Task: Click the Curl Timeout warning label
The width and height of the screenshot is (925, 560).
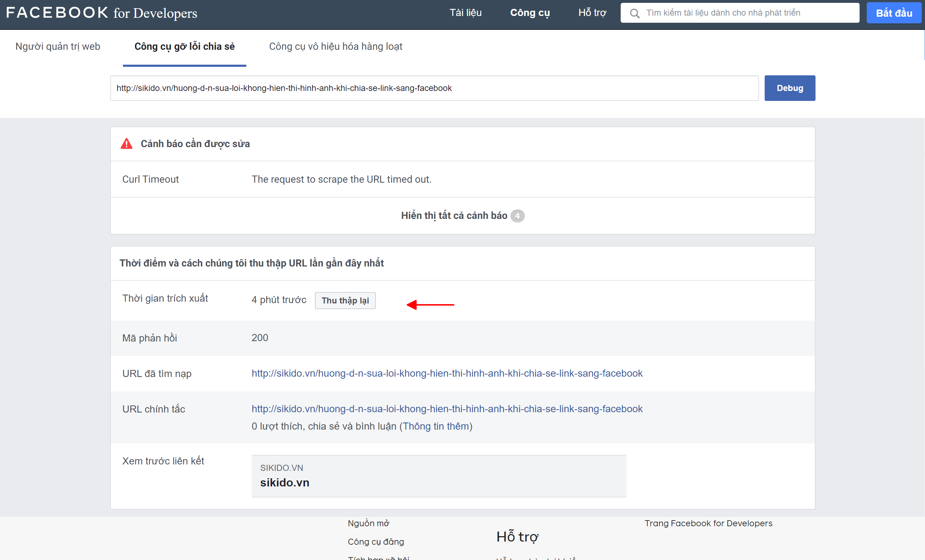Action: click(x=150, y=179)
